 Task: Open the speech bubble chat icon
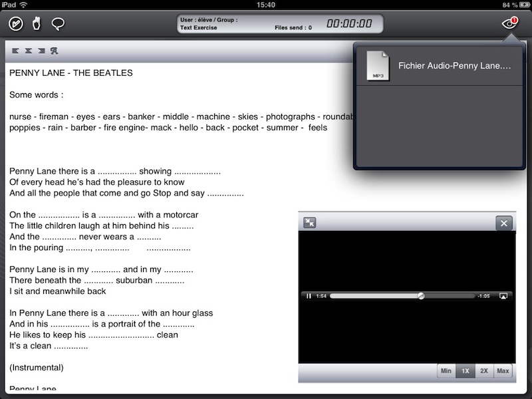pos(58,25)
